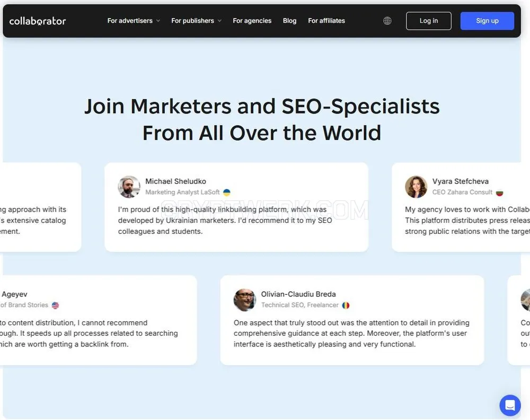Go to For agencies page

252,21
